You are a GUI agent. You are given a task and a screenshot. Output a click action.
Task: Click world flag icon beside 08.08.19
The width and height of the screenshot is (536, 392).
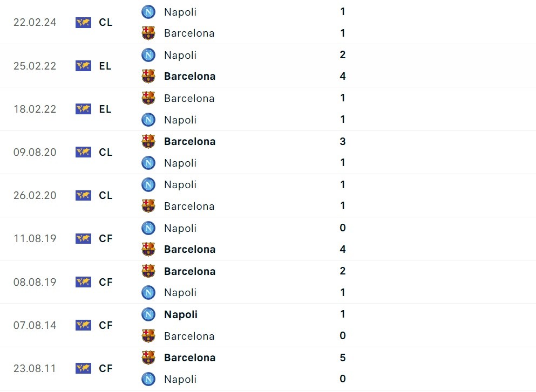(83, 282)
